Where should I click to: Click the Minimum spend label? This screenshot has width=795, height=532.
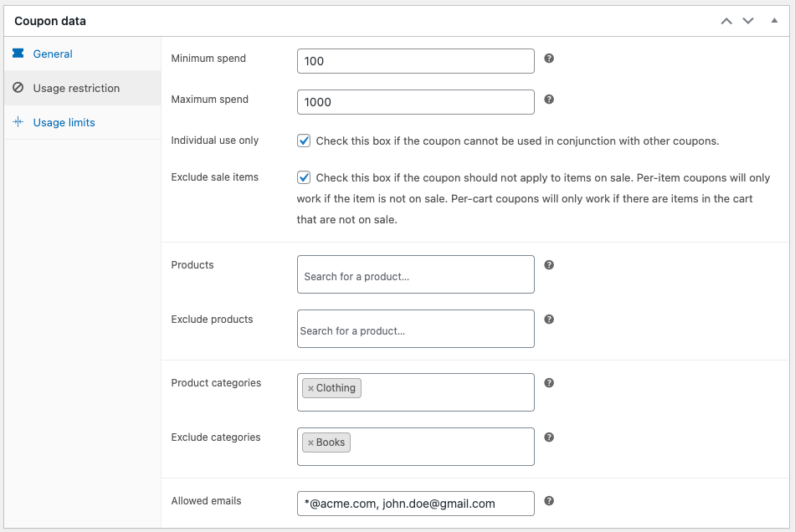(x=208, y=59)
